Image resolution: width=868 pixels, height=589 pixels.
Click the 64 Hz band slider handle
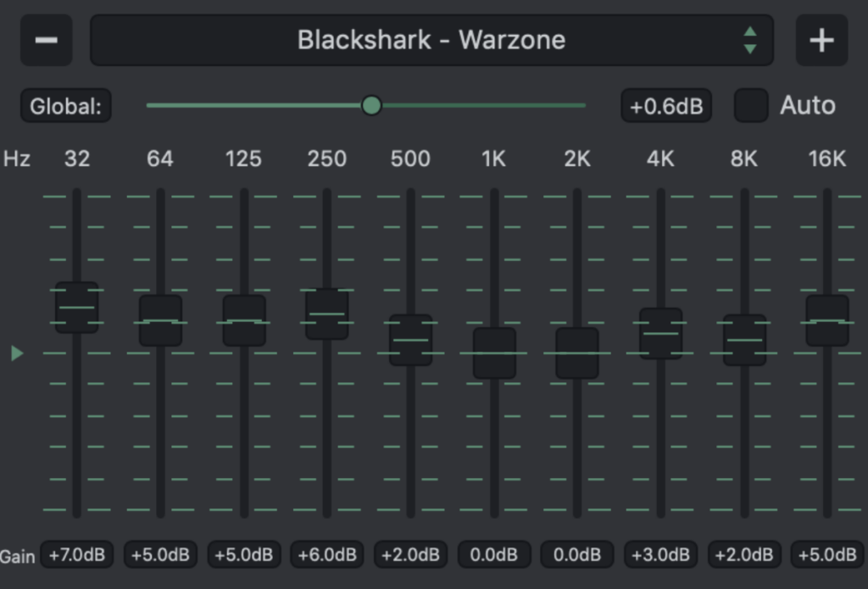point(160,320)
